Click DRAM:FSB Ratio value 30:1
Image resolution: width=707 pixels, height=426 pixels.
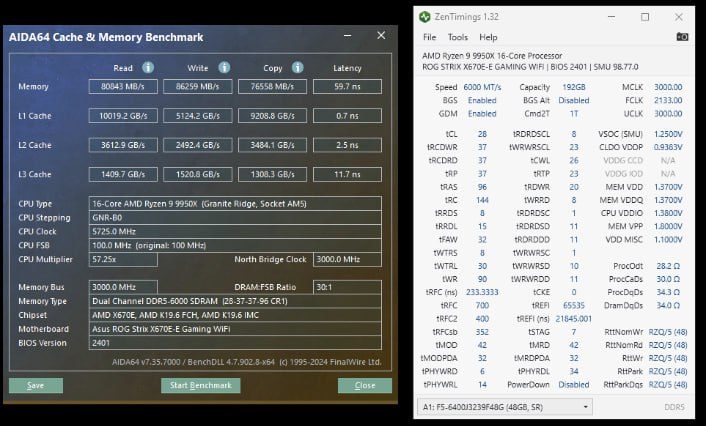click(x=347, y=287)
